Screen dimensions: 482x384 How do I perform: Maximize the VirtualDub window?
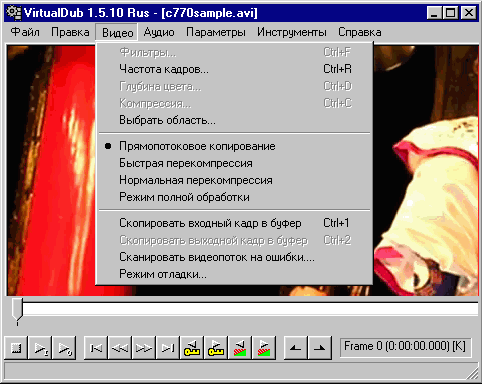450,13
